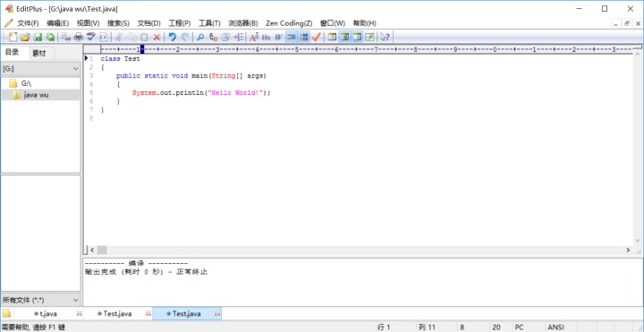Open Print Preview from the toolbar
This screenshot has width=644, height=332.
[65, 37]
